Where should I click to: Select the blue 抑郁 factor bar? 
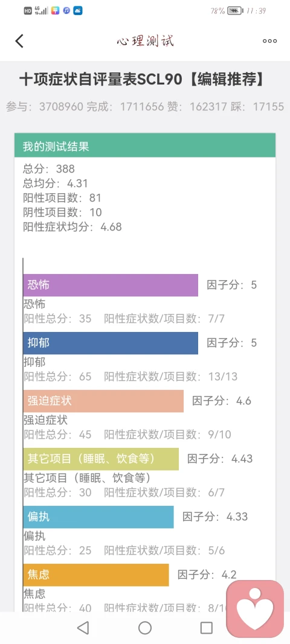tap(111, 343)
